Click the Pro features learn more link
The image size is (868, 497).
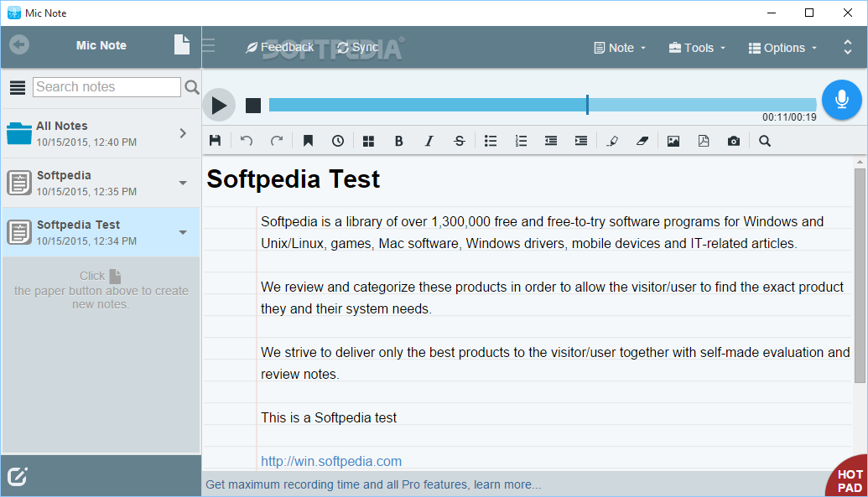[374, 484]
